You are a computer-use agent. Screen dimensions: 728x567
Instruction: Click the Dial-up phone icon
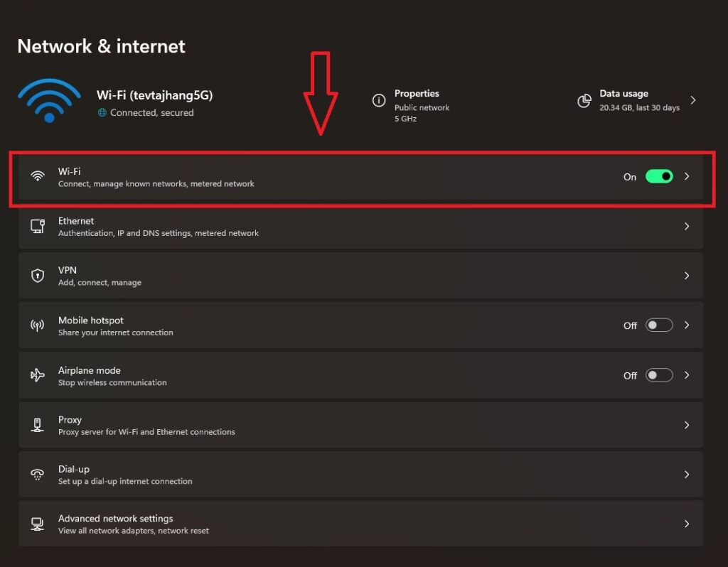38,475
